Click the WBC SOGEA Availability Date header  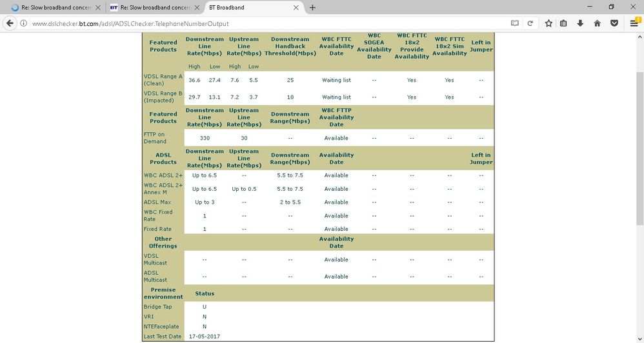click(374, 46)
